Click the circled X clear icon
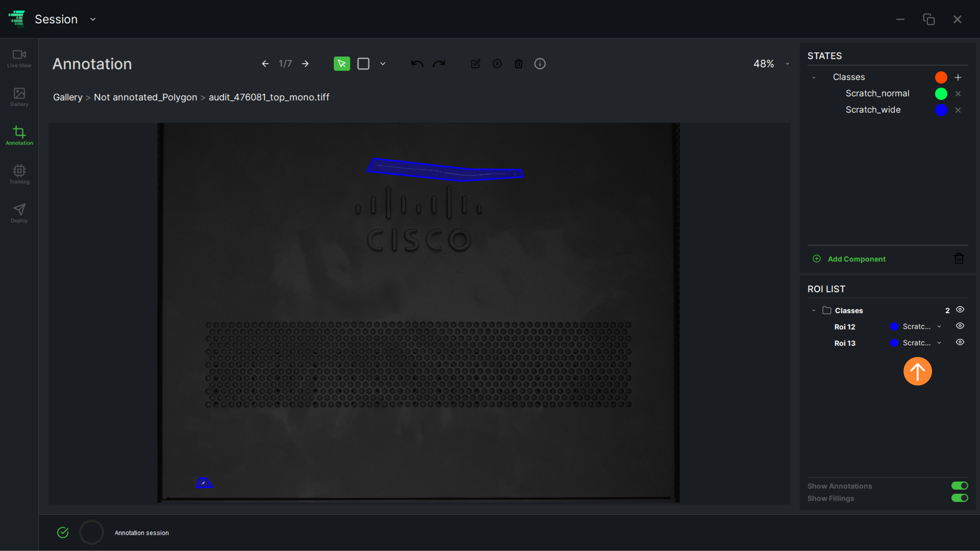The image size is (980, 551). (x=497, y=64)
